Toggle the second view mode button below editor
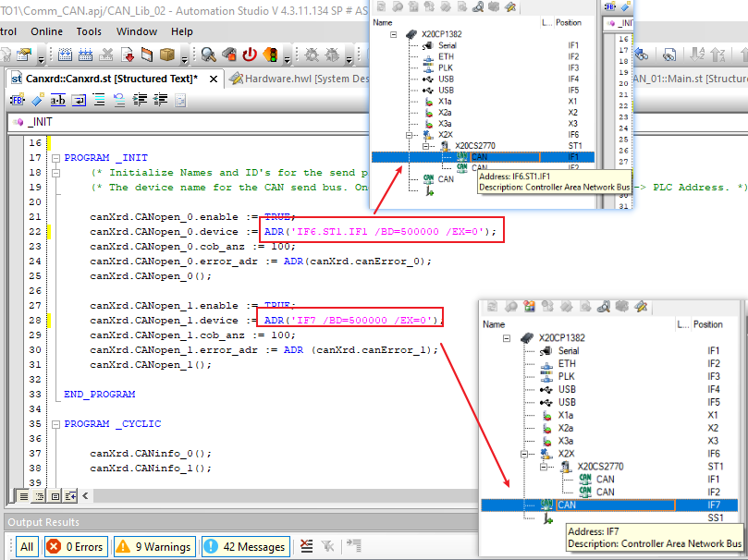This screenshot has width=748, height=560. point(40,496)
